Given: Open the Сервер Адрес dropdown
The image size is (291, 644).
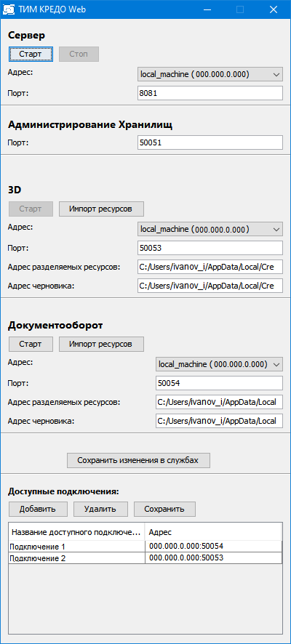Looking at the screenshot, I should (210, 74).
